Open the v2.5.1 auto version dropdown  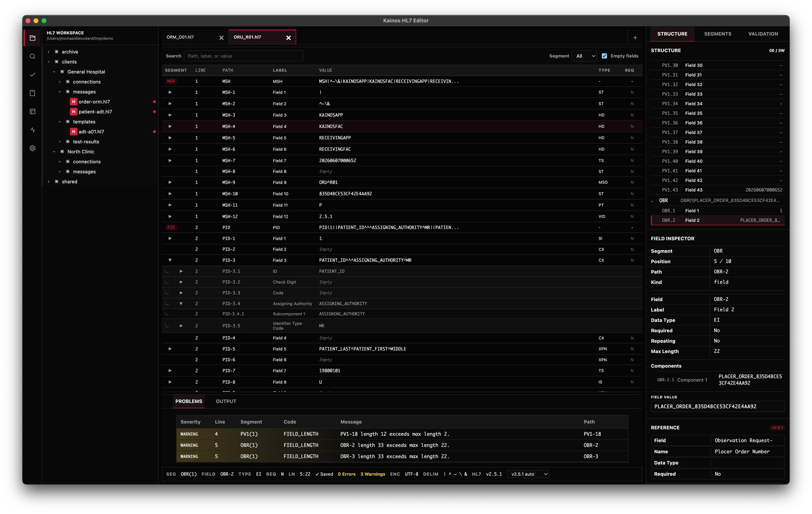[x=528, y=474]
